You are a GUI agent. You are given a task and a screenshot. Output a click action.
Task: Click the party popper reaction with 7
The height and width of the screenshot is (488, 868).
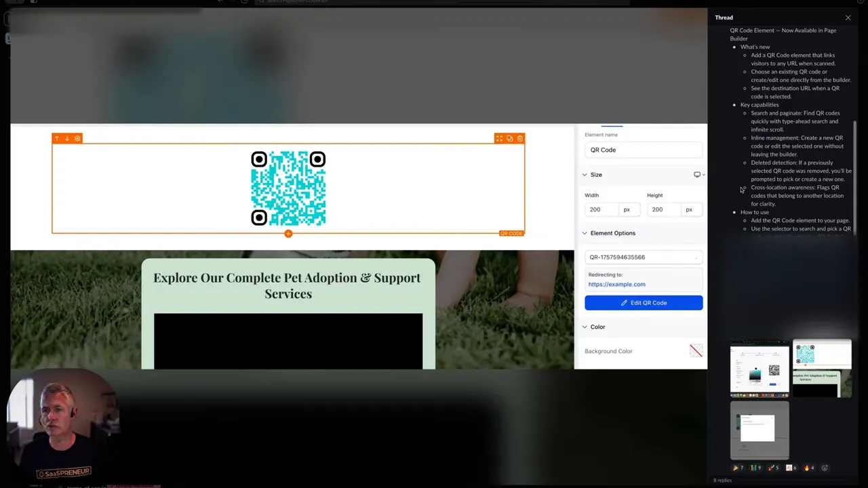point(738,468)
